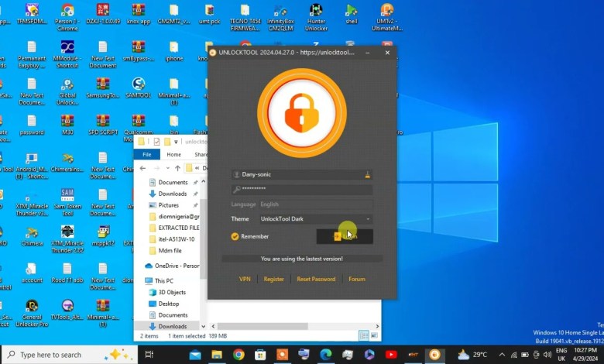
Task: Select Downloads in the Explorer navigation pane
Action: pos(173,194)
